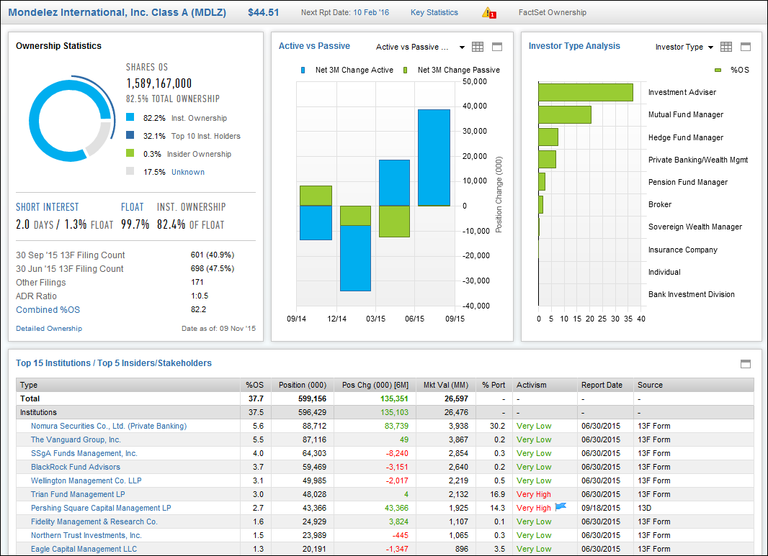
Task: Click the blue flag icon beside Pershing Square
Action: [x=561, y=507]
